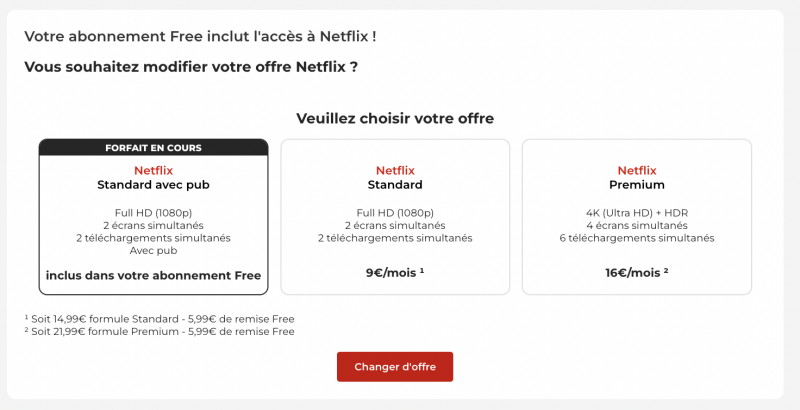Viewport: 800px width, 410px height.
Task: Click the "Premium" plan name text
Action: click(x=637, y=185)
